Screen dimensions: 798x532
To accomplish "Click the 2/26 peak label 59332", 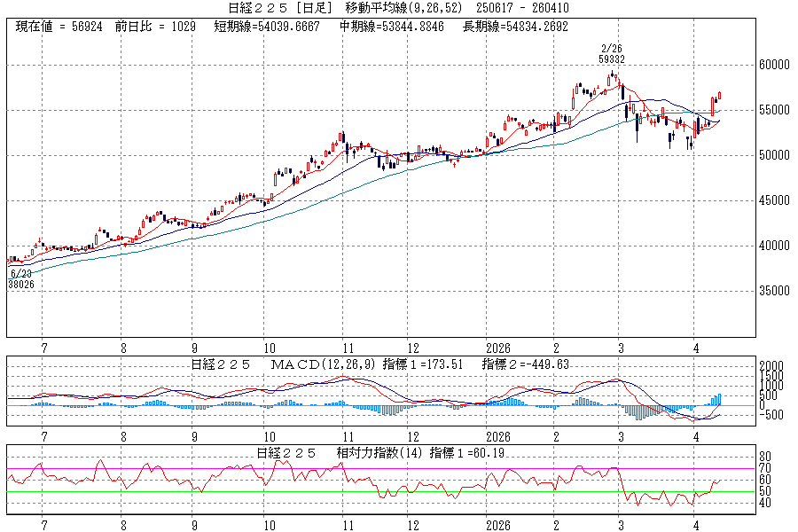I will point(611,59).
